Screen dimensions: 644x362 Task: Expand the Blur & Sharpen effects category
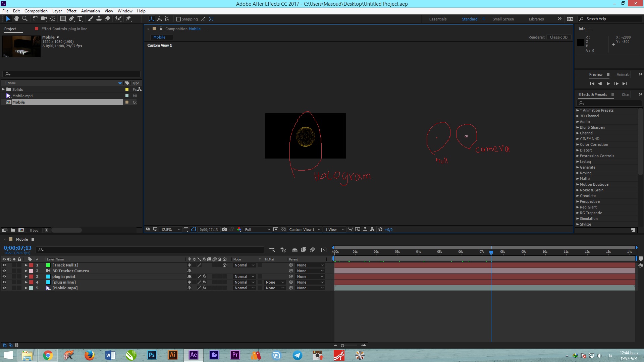[578, 127]
